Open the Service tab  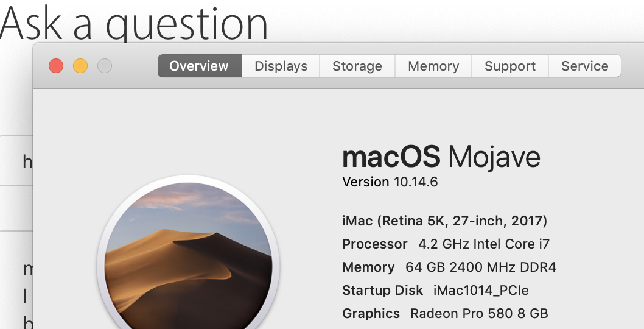(x=584, y=66)
